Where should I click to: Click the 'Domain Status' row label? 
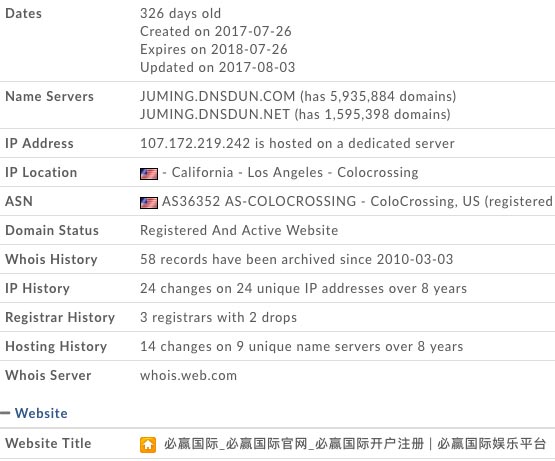click(x=52, y=230)
